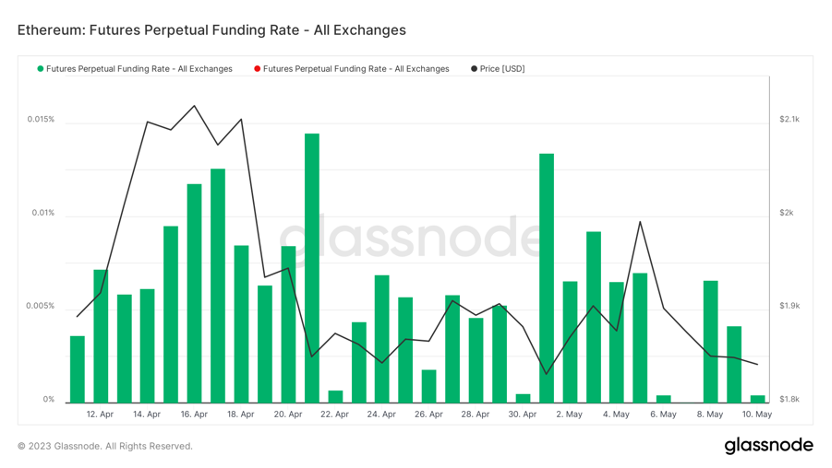Click the $2.1k right axis label
Image resolution: width=832 pixels, height=468 pixels.
tap(789, 119)
